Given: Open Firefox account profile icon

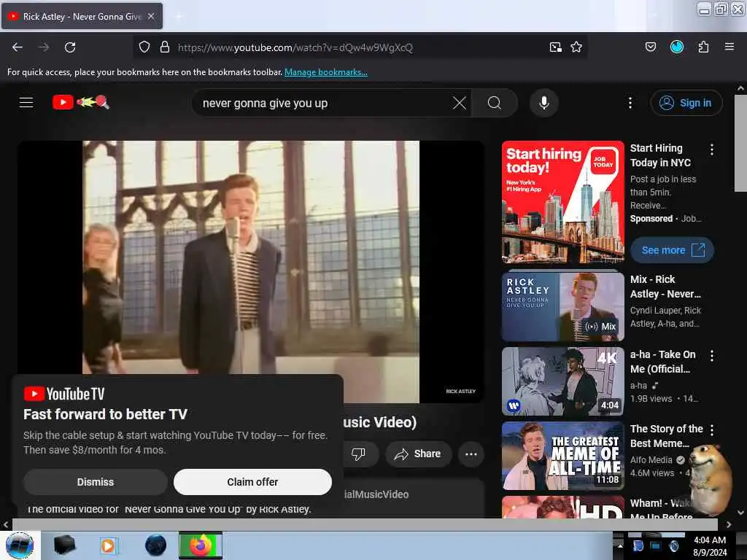Looking at the screenshot, I should tap(677, 47).
